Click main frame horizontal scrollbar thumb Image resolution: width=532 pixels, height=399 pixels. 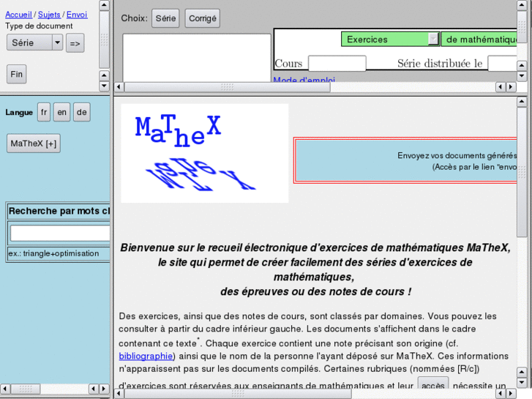pyautogui.click(x=238, y=394)
